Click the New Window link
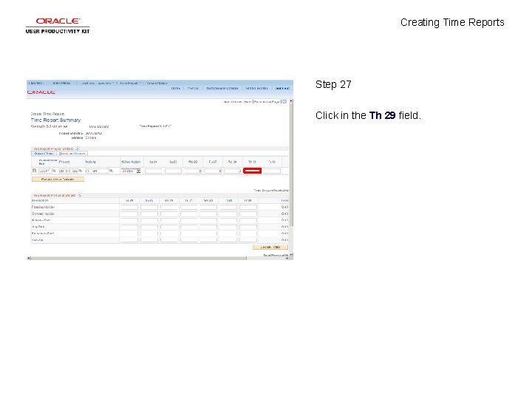Viewport: 532px width, 399px height. pyautogui.click(x=233, y=102)
